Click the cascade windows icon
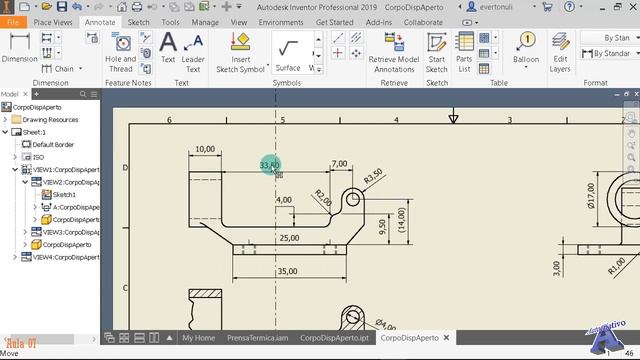 coord(109,338)
